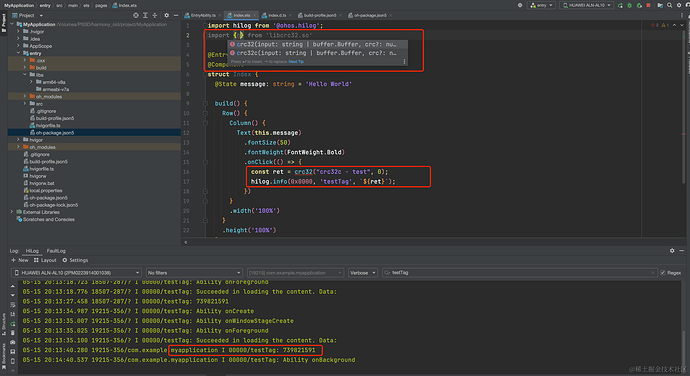Viewport: 690px width, 376px height.
Task: Switch to the FaultLog tab
Action: (x=56, y=251)
